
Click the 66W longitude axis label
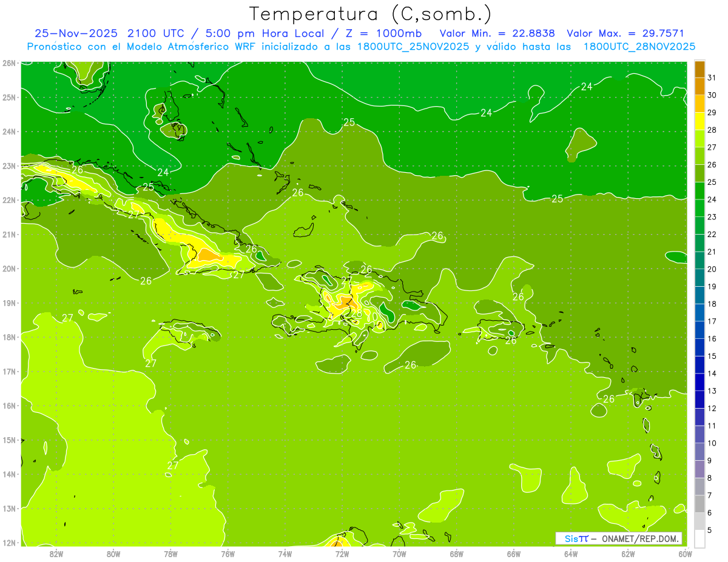click(514, 553)
